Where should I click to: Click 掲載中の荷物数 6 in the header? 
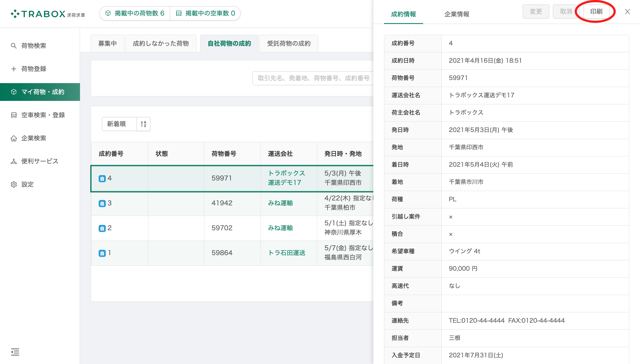tap(135, 13)
